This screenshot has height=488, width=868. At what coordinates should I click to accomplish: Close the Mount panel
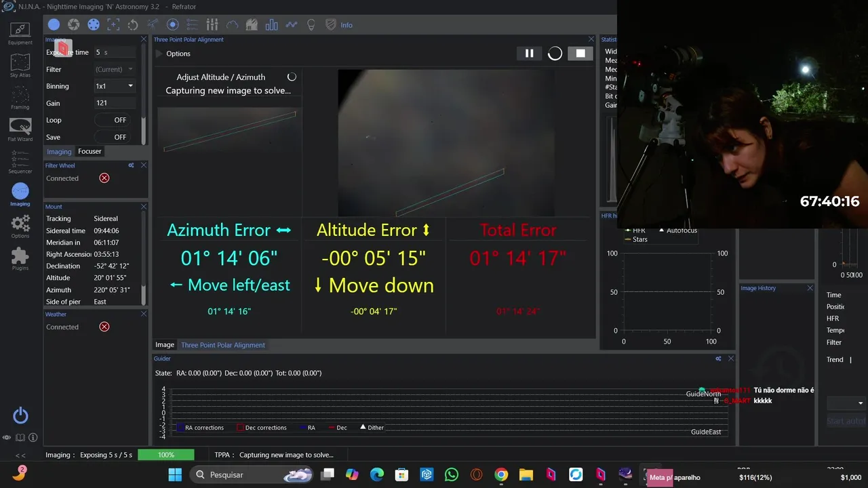coord(143,207)
